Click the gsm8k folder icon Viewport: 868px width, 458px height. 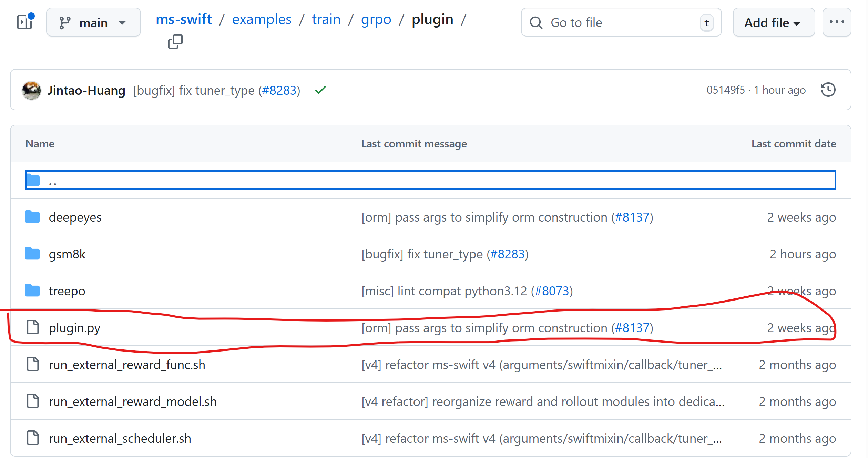32,254
